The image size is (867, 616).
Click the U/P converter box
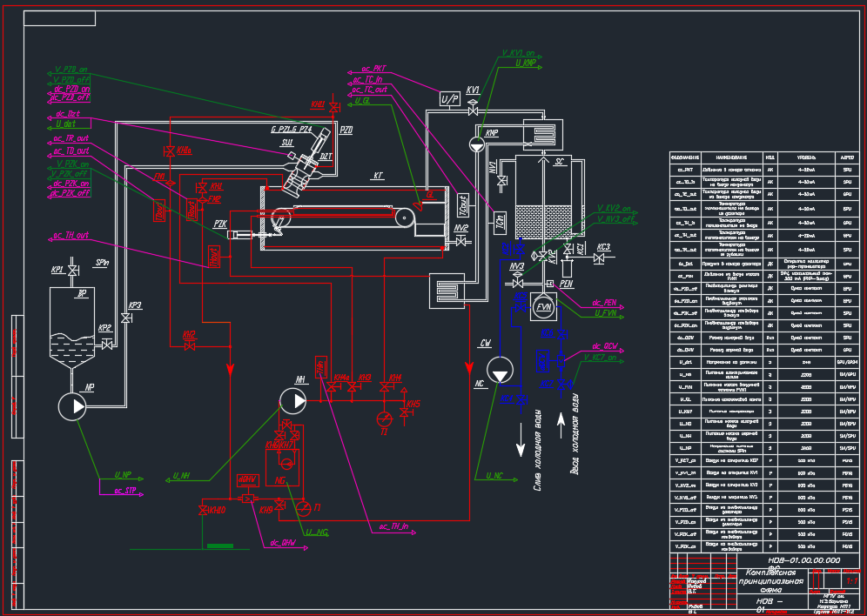450,100
